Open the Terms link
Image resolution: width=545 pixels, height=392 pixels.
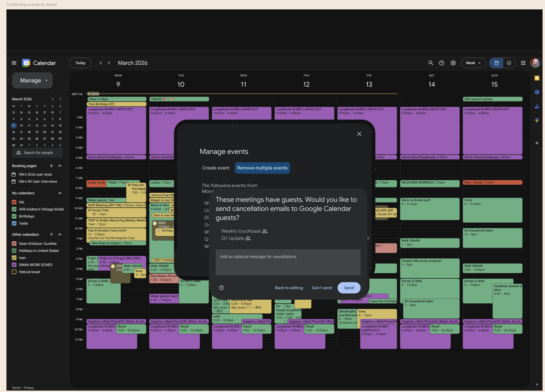(x=16, y=387)
